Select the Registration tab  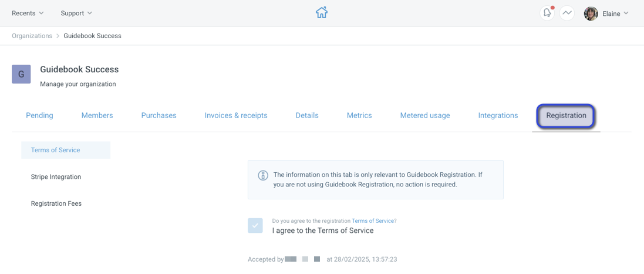[566, 116]
